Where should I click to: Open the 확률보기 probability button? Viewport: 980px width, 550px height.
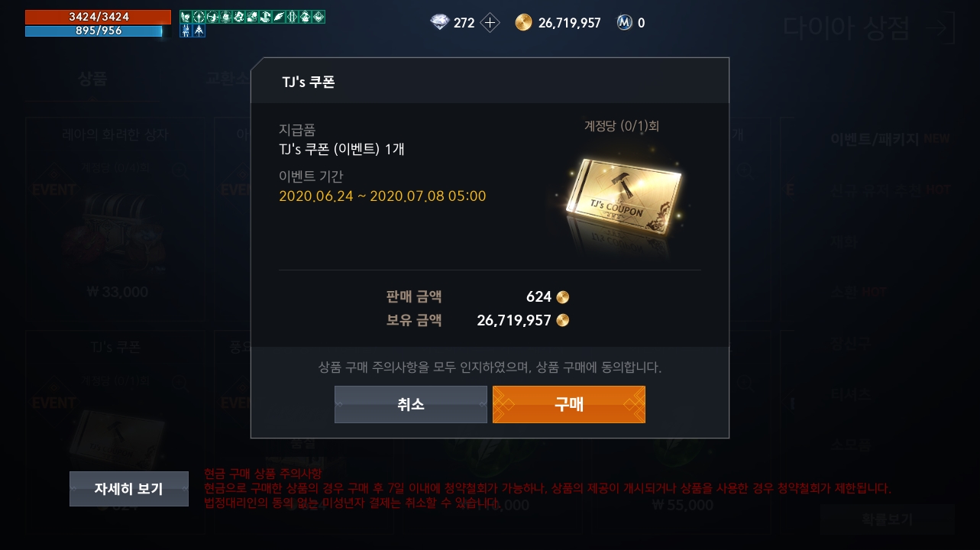tap(887, 519)
